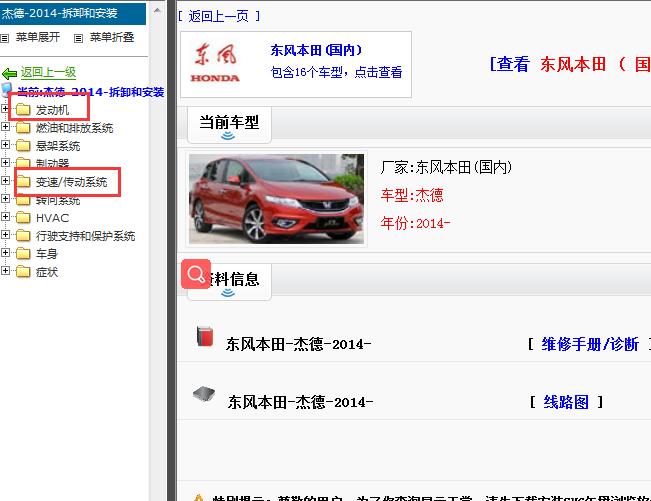Screen dimensions: 651x501
Task: Click the 发动机 folder icon
Action: tap(23, 110)
